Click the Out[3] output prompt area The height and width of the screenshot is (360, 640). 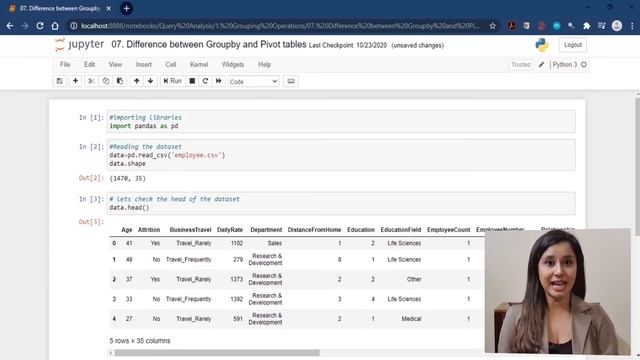pyautogui.click(x=91, y=222)
